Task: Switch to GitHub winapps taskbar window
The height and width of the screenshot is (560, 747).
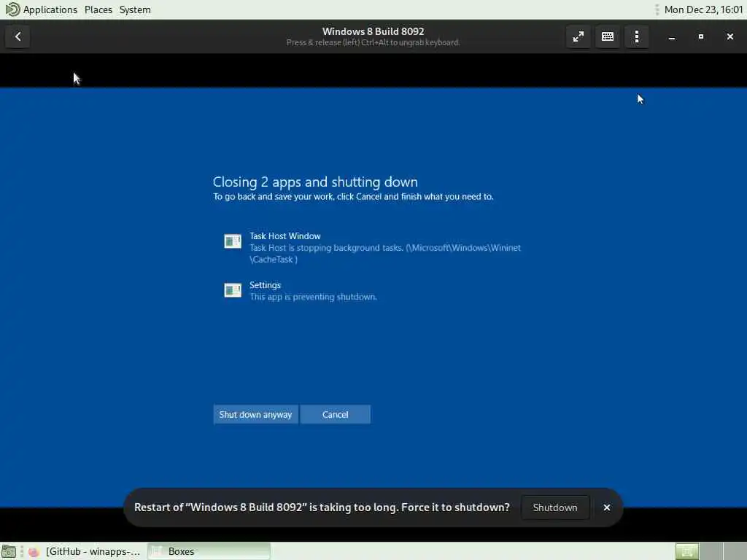Action: pos(85,551)
